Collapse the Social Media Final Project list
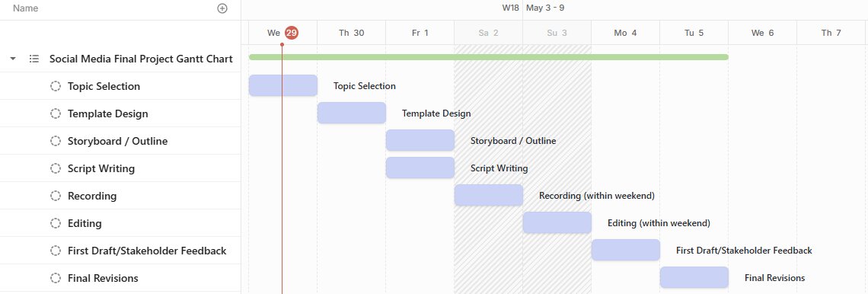Viewport: 868px width, 294px height. point(13,58)
